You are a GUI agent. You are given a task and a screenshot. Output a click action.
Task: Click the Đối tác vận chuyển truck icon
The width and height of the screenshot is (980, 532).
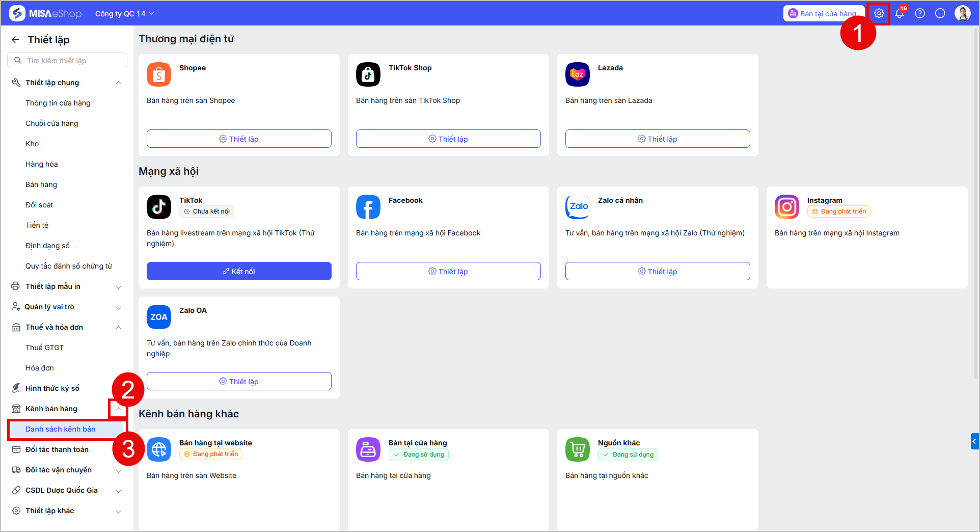pyautogui.click(x=16, y=470)
